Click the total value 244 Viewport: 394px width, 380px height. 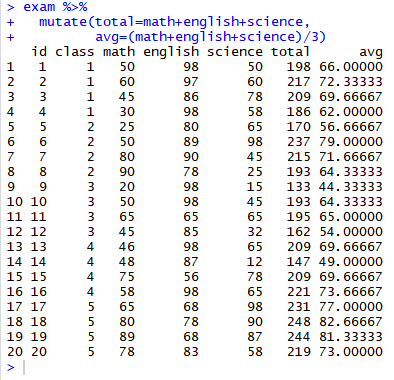tap(299, 337)
